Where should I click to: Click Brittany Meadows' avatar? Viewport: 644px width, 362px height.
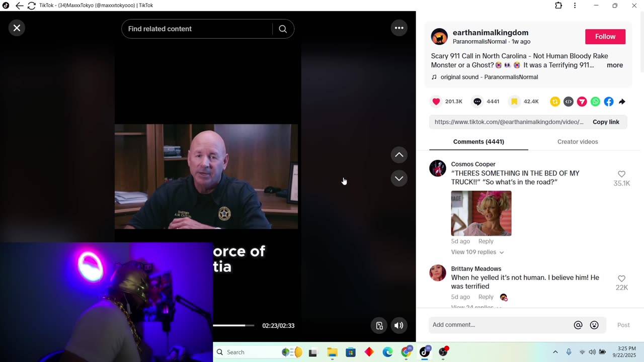tap(438, 273)
